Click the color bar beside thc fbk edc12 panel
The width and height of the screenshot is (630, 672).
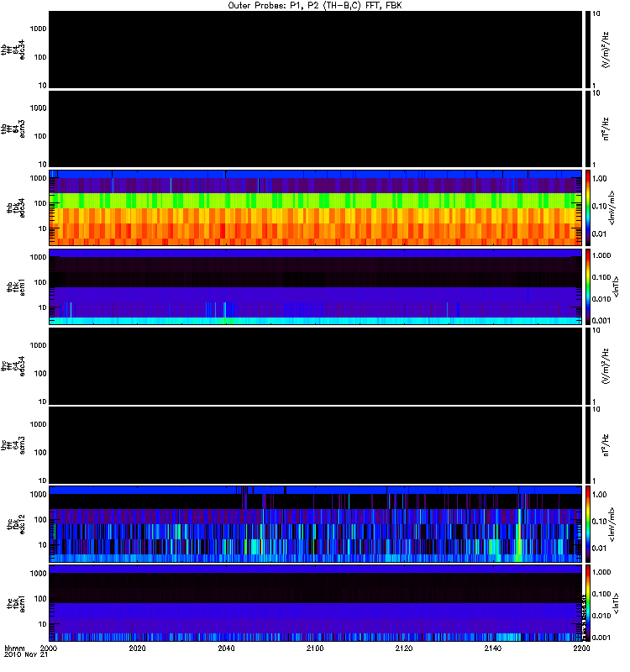[x=588, y=523]
